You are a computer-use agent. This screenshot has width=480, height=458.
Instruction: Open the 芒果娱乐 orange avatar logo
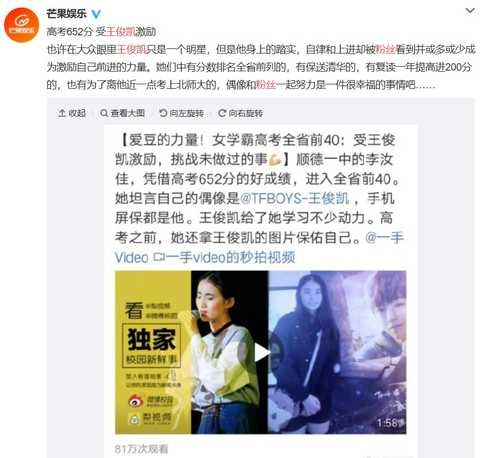point(21,24)
